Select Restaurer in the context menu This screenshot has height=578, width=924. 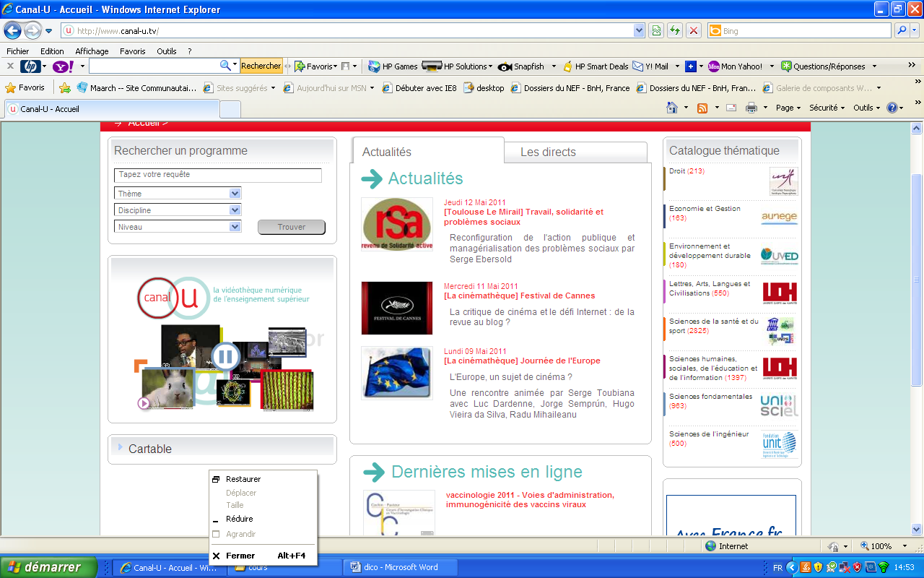click(x=263, y=479)
